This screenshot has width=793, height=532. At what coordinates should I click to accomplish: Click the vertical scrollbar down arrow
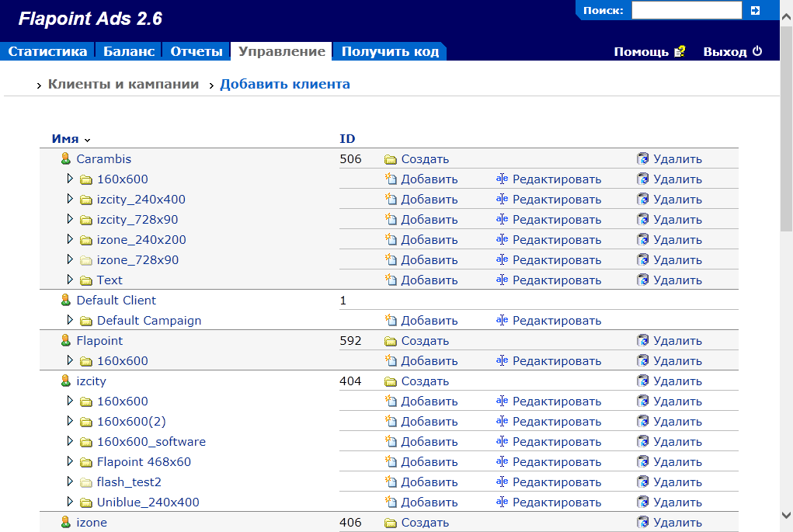pos(787,516)
